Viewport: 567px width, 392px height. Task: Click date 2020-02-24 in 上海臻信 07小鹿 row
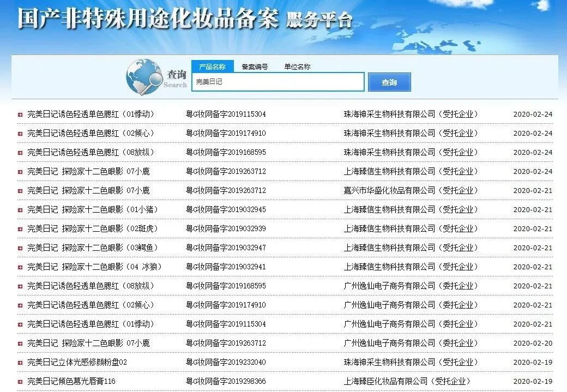pyautogui.click(x=533, y=171)
